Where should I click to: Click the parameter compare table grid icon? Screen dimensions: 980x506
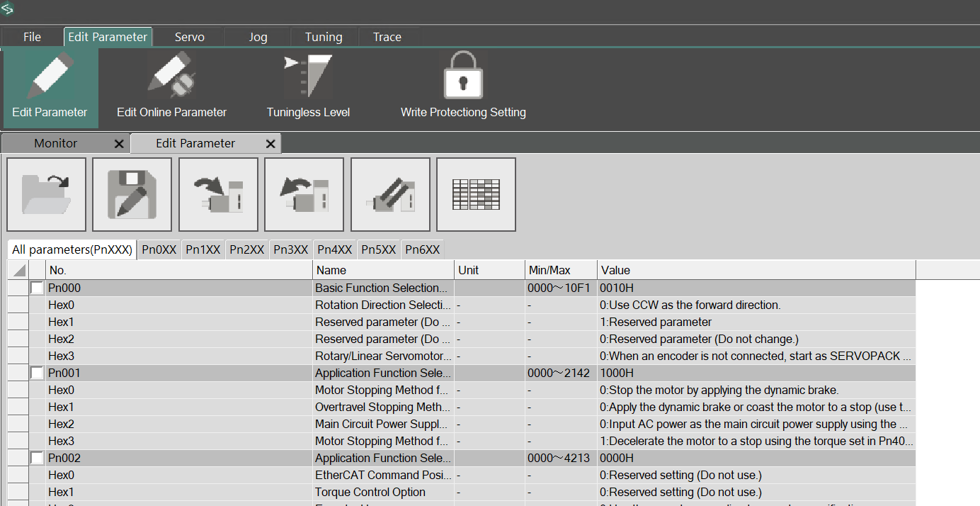(x=476, y=194)
